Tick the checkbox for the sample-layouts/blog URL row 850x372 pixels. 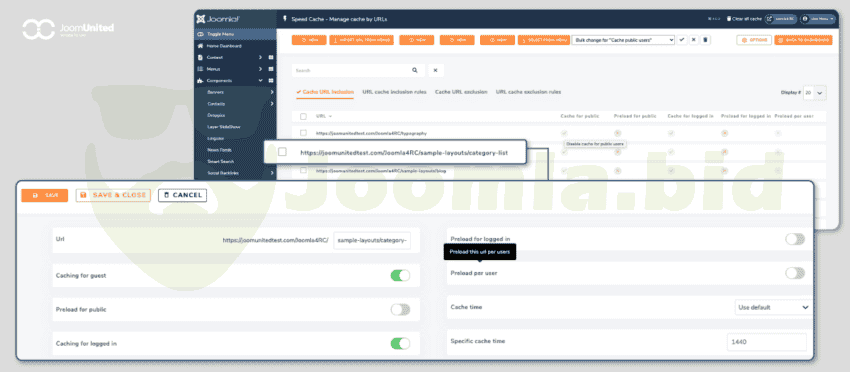click(x=303, y=170)
